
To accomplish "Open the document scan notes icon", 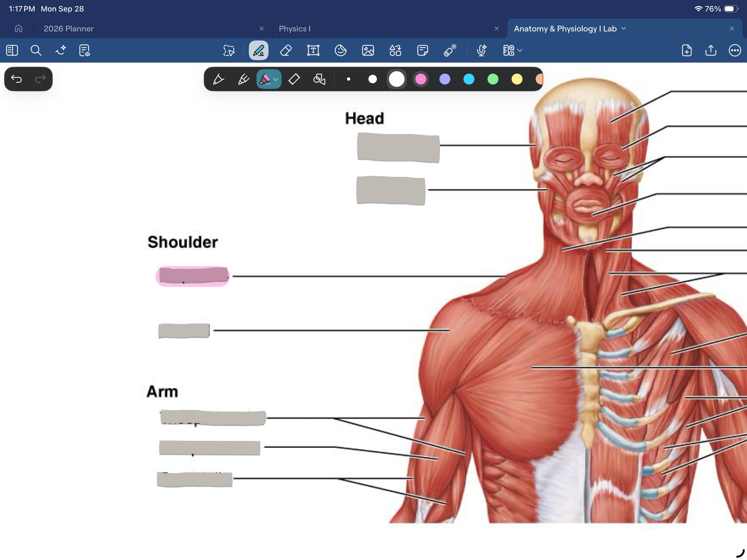I will click(x=84, y=50).
